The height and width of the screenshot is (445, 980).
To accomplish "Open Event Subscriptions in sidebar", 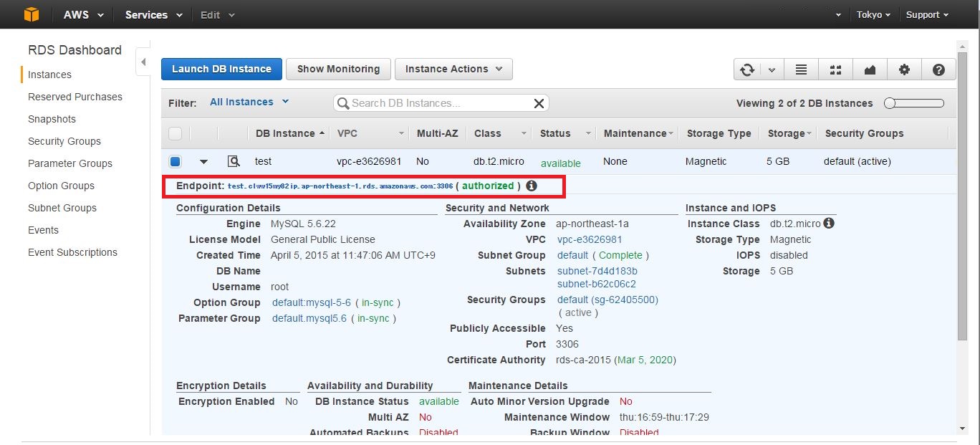I will click(72, 252).
